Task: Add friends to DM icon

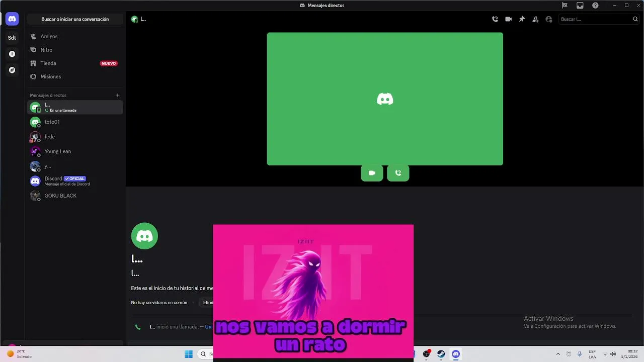Action: click(x=535, y=19)
